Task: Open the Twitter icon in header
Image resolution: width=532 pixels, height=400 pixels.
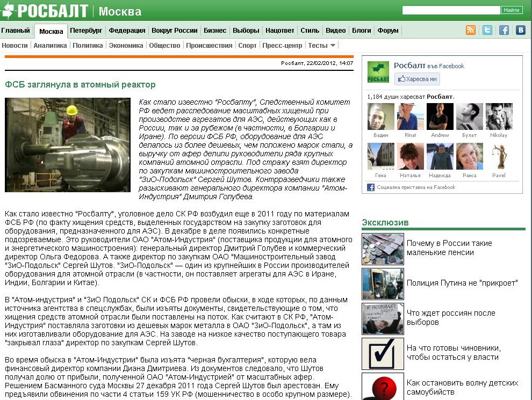Action: [487, 30]
